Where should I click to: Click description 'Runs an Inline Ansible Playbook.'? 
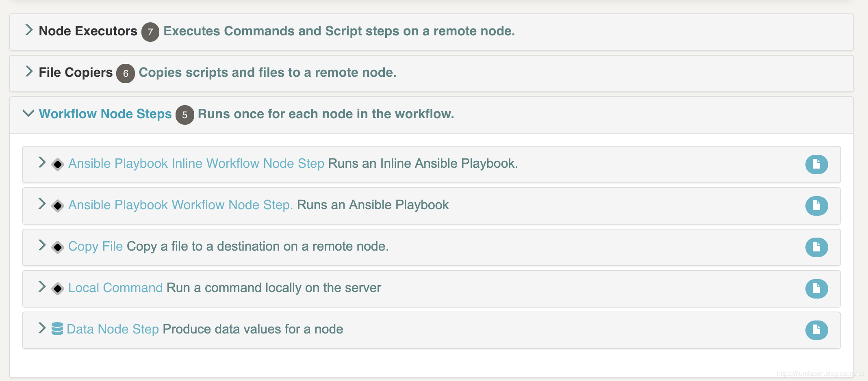coord(423,164)
